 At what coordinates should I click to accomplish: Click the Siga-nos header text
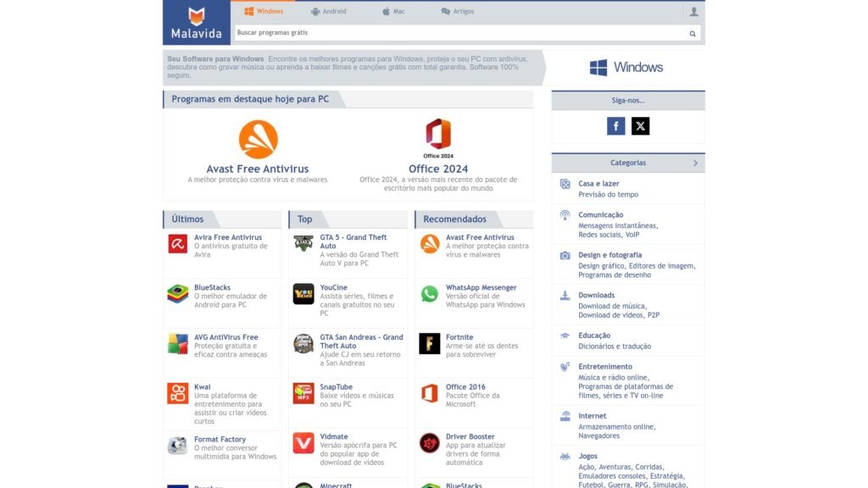coord(628,101)
